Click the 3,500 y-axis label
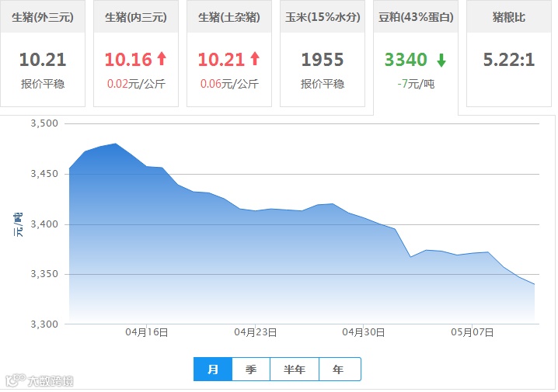Screen dimensions: 558x392 coord(44,123)
